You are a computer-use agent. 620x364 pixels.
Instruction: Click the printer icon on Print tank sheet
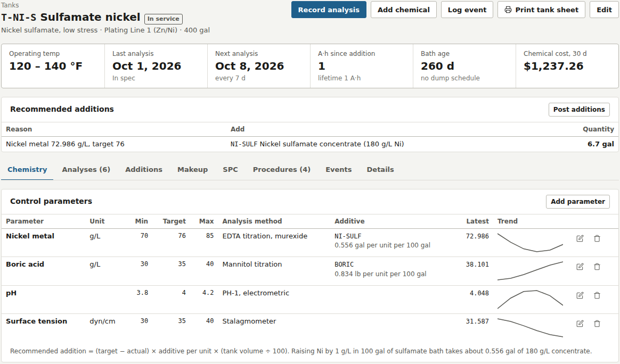click(508, 10)
